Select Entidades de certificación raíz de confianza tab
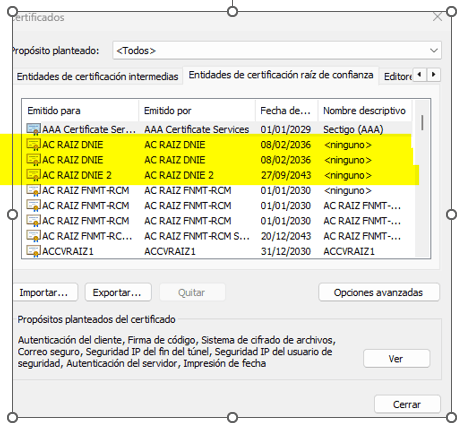The height and width of the screenshot is (426, 461). (281, 75)
